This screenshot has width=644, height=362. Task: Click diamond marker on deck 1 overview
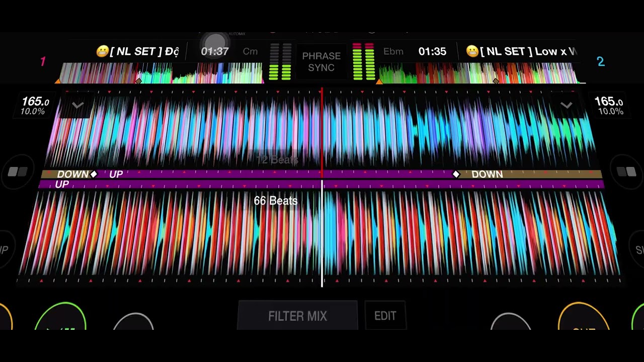tap(139, 81)
